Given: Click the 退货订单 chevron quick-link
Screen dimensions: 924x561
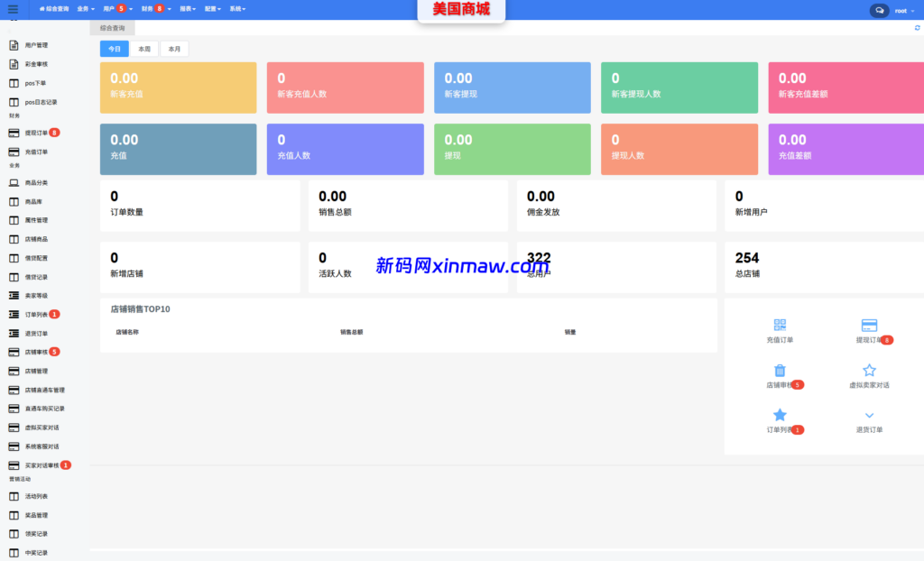Looking at the screenshot, I should pyautogui.click(x=869, y=416).
